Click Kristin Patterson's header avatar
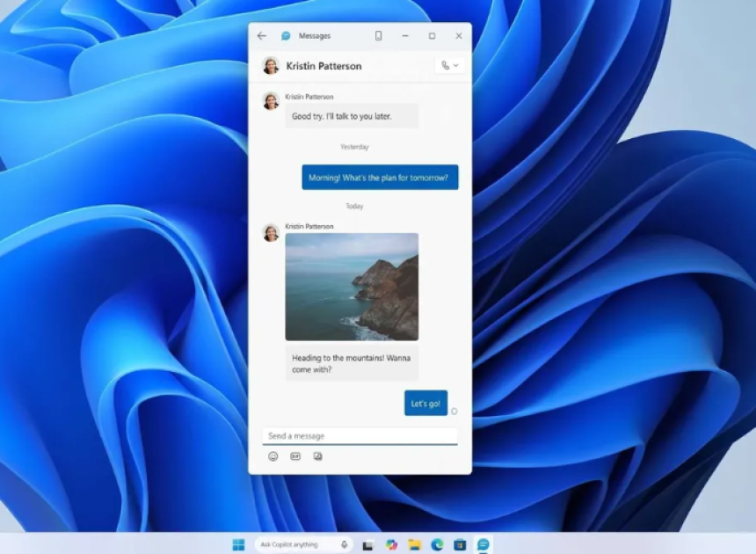This screenshot has width=756, height=554. 271,66
